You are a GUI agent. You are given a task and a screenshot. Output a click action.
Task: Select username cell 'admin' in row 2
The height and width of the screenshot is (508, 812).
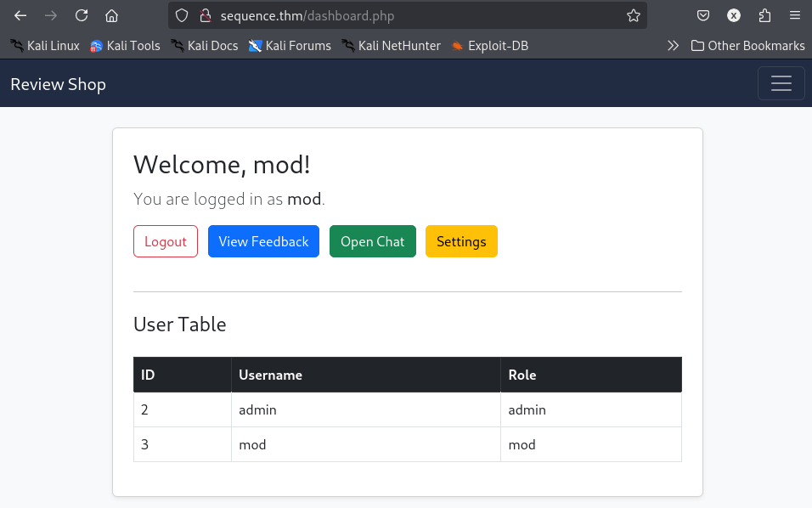[x=365, y=409]
